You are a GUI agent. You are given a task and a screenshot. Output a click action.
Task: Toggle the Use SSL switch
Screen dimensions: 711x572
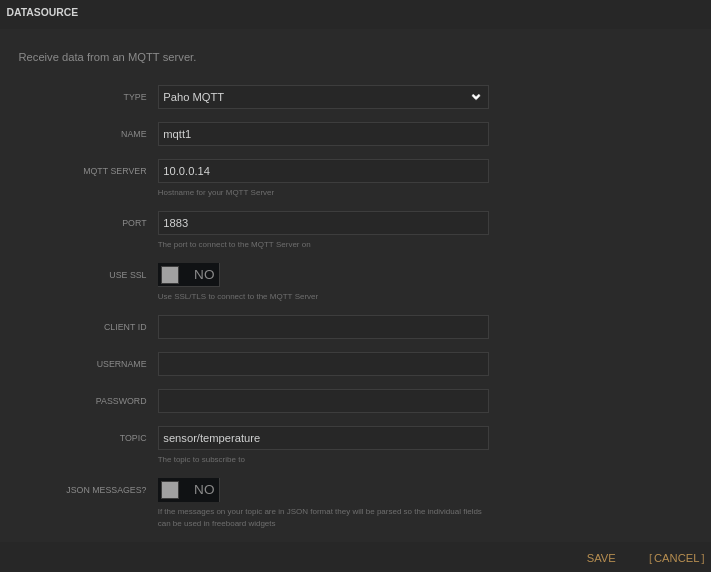click(x=188, y=275)
